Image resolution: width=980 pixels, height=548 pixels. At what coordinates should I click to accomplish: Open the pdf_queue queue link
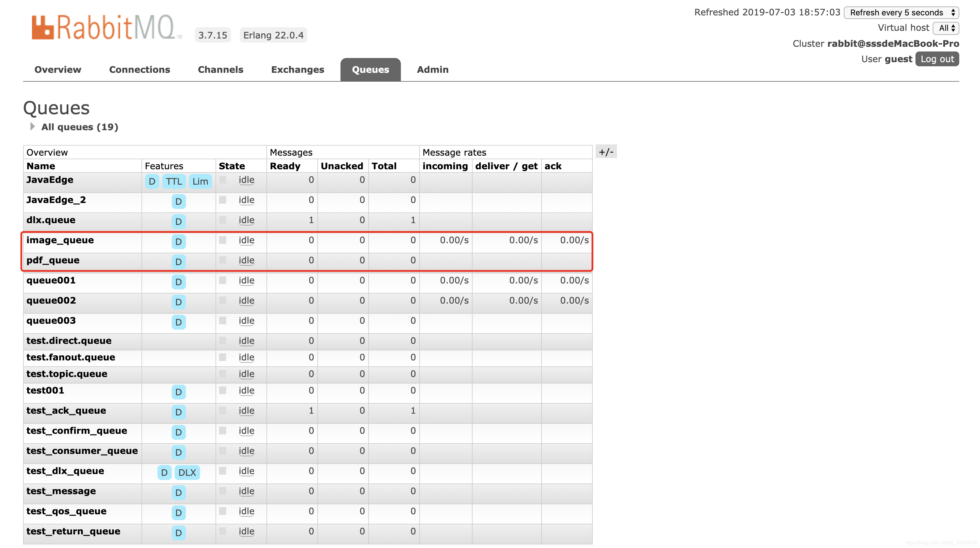tap(53, 260)
